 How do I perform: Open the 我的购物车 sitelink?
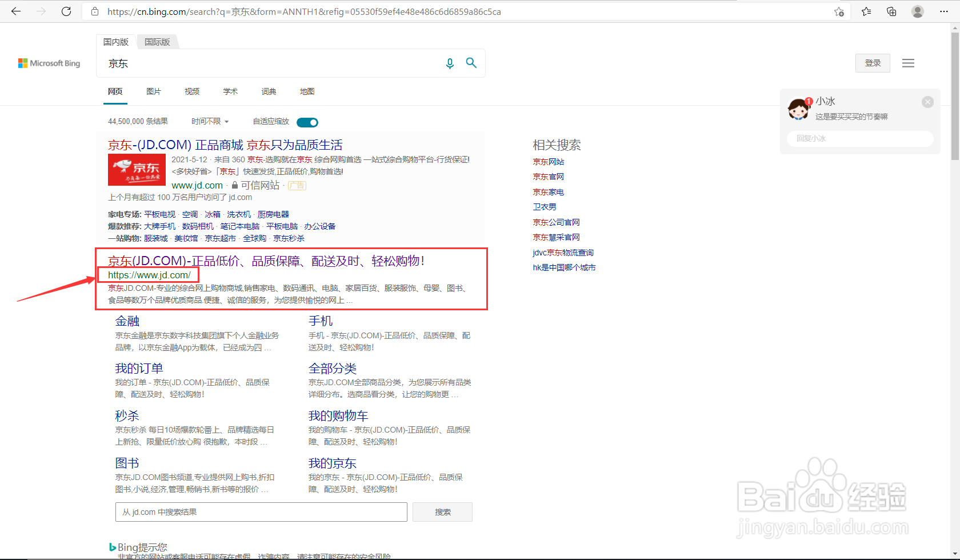338,416
